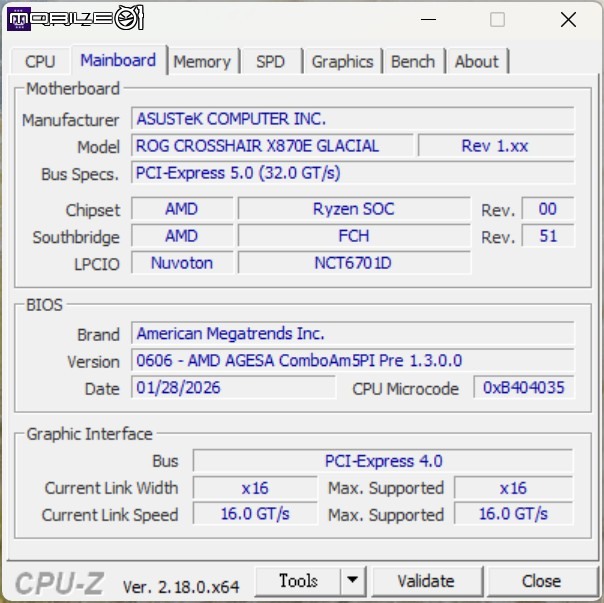The height and width of the screenshot is (603, 604).
Task: Click the Chipset Rev. 00 value
Action: coord(548,209)
